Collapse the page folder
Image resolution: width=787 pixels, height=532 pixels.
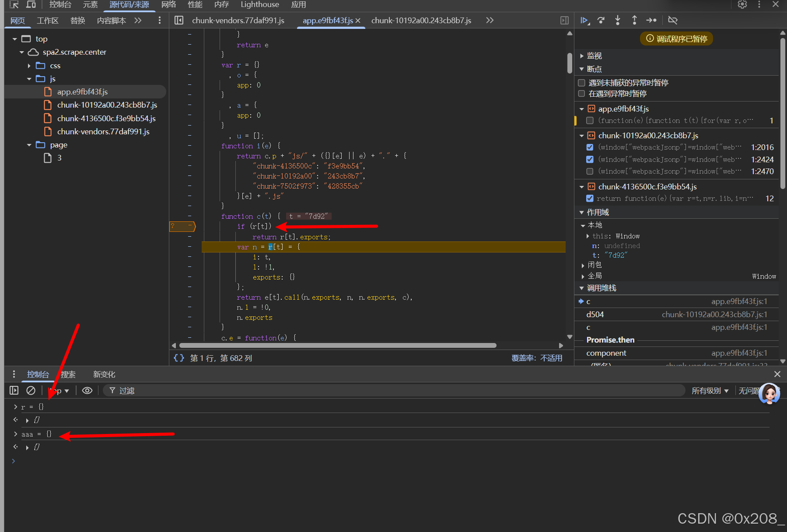29,145
